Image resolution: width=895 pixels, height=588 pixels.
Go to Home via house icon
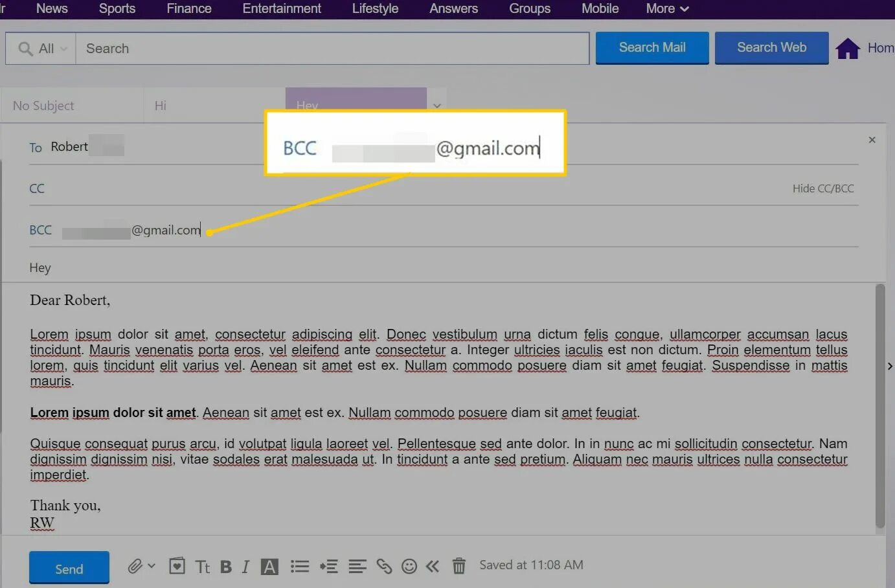pos(848,48)
